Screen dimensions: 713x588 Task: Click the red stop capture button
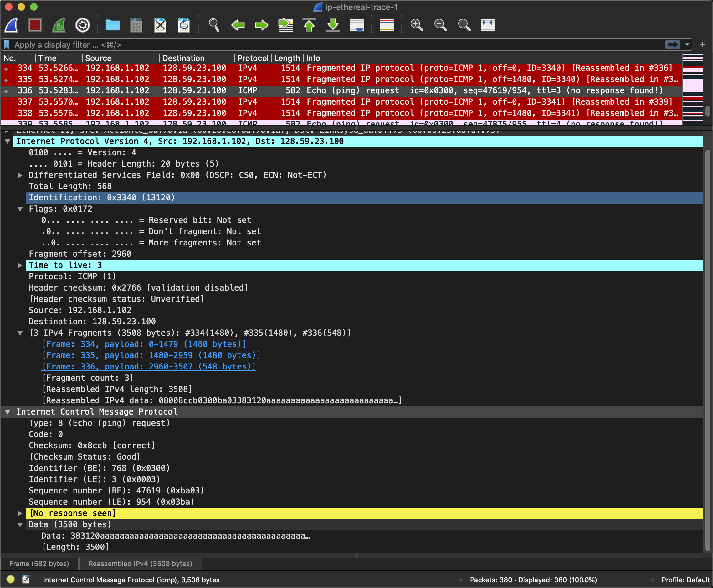(35, 25)
